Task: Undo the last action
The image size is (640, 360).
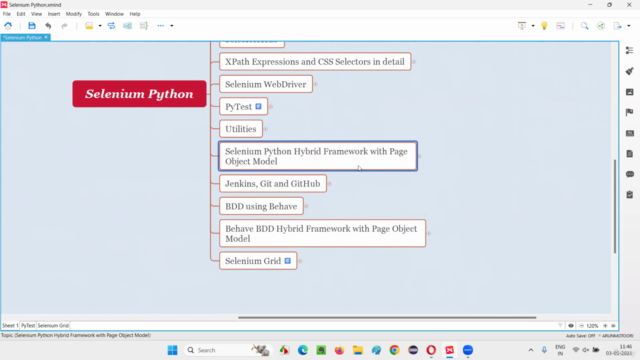Action: pyautogui.click(x=48, y=26)
